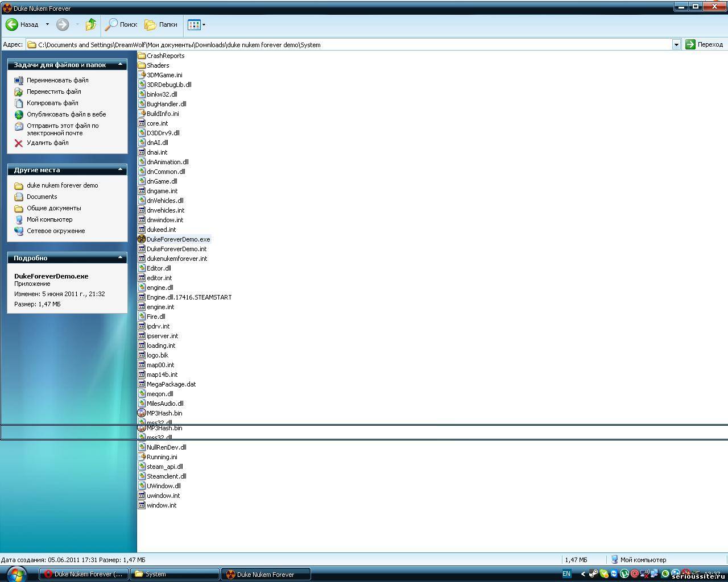Image resolution: width=728 pixels, height=582 pixels.
Task: Collapse the Подробно details panel
Action: (x=120, y=257)
